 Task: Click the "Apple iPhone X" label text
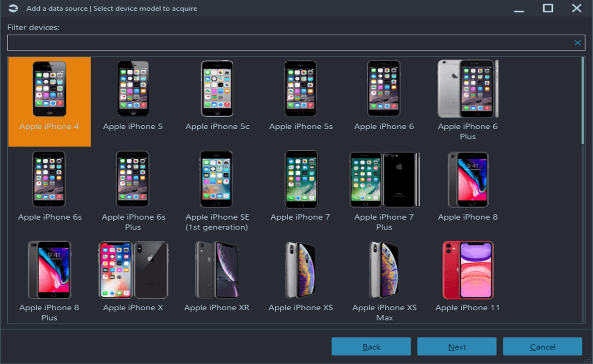click(x=133, y=307)
